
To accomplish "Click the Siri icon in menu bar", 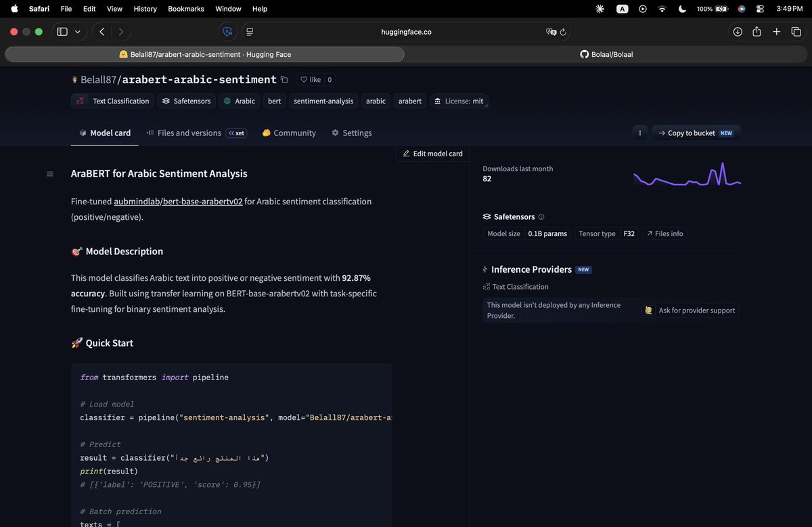I will pyautogui.click(x=741, y=9).
